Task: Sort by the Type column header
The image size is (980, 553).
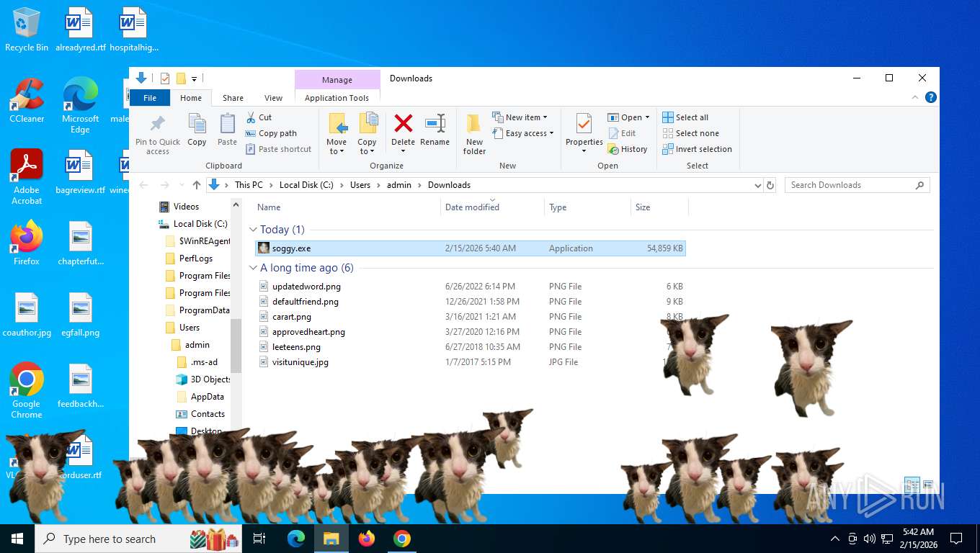Action: (587, 207)
